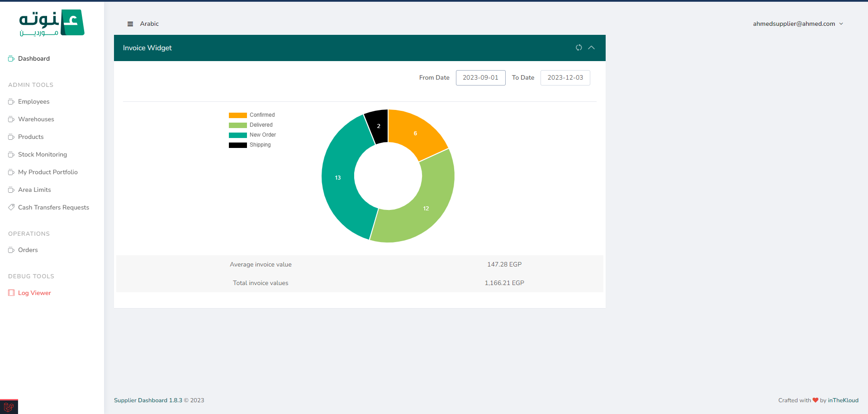
Task: Click the Dashboard sidebar icon
Action: click(11, 58)
